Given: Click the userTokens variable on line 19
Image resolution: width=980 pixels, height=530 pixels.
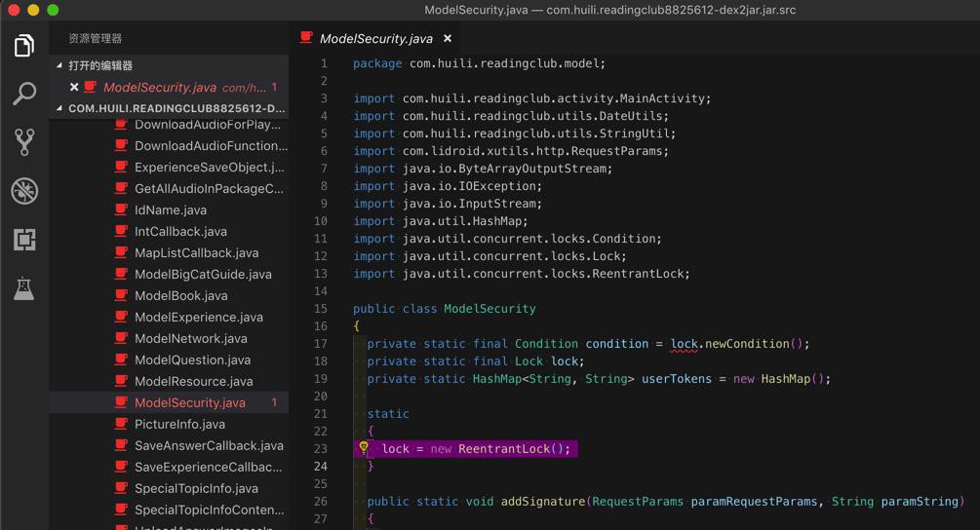Looking at the screenshot, I should (x=677, y=379).
